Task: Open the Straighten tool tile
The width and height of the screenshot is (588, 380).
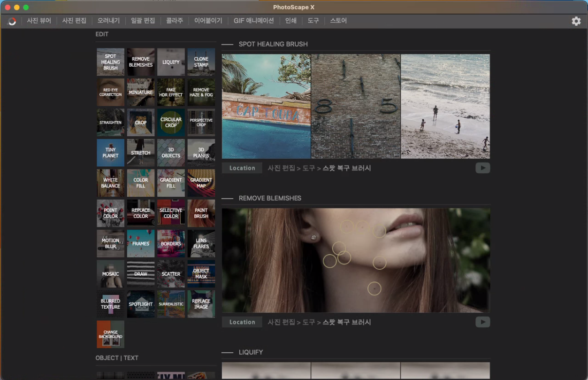Action: click(110, 123)
